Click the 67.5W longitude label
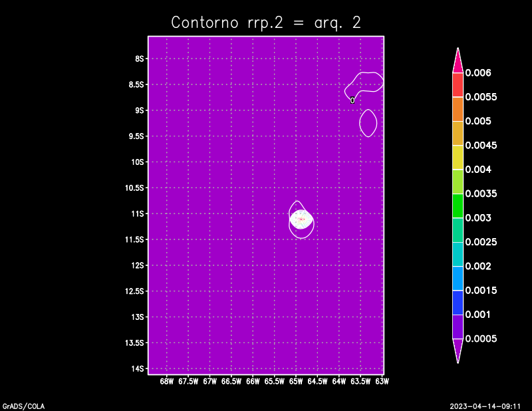 (188, 382)
